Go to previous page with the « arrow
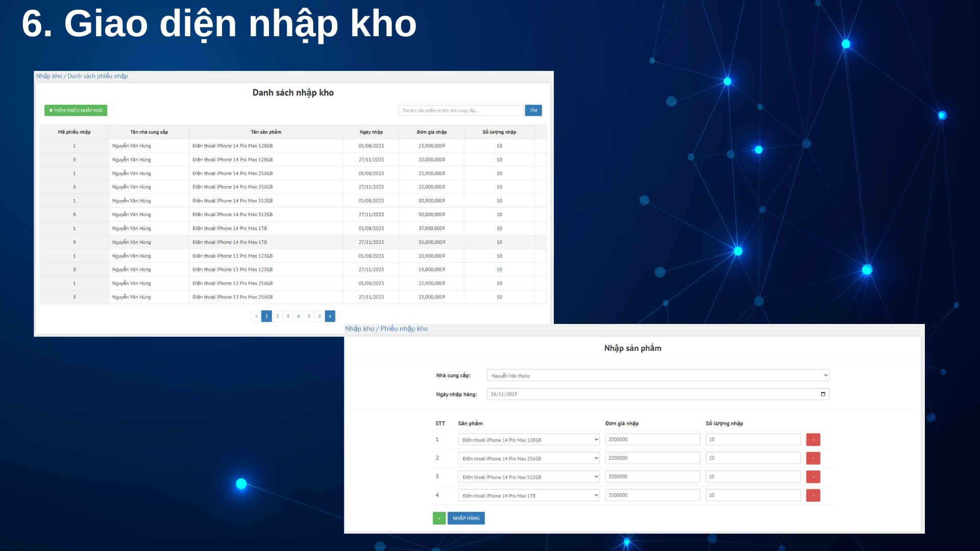The image size is (980, 551). pyautogui.click(x=256, y=316)
